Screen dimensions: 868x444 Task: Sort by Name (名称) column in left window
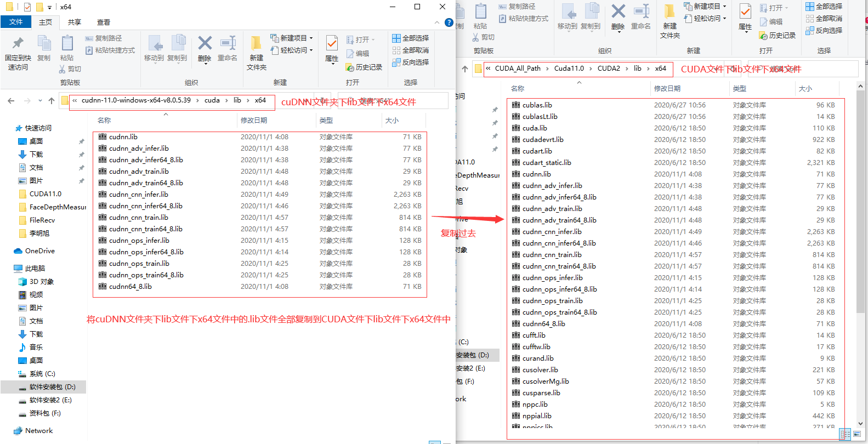click(x=104, y=121)
